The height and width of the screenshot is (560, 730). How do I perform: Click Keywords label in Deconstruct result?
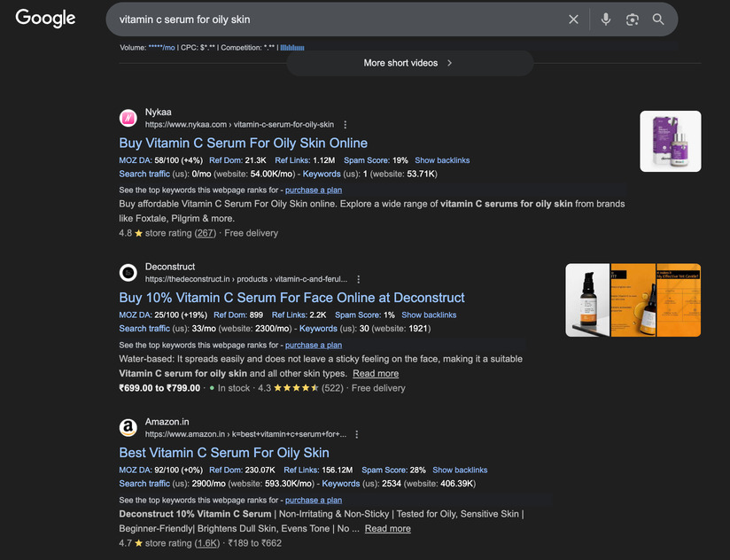click(x=318, y=329)
